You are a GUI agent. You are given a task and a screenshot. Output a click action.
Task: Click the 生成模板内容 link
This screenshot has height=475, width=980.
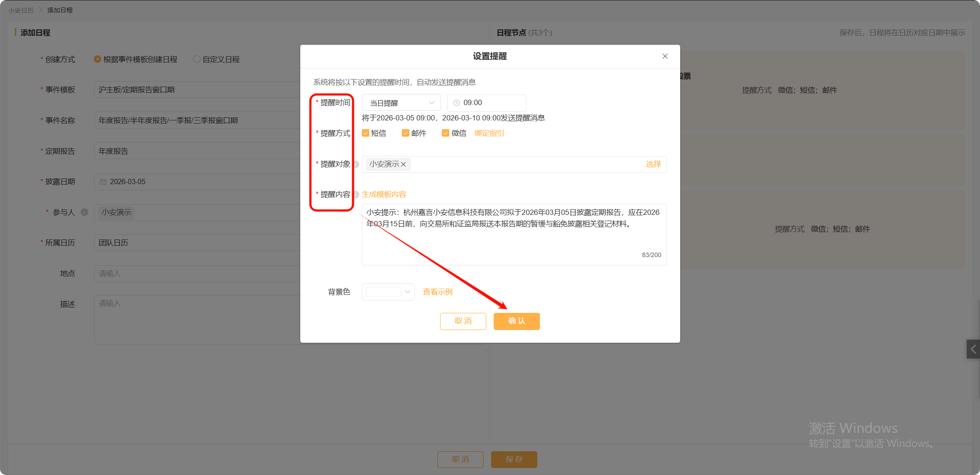pos(384,194)
